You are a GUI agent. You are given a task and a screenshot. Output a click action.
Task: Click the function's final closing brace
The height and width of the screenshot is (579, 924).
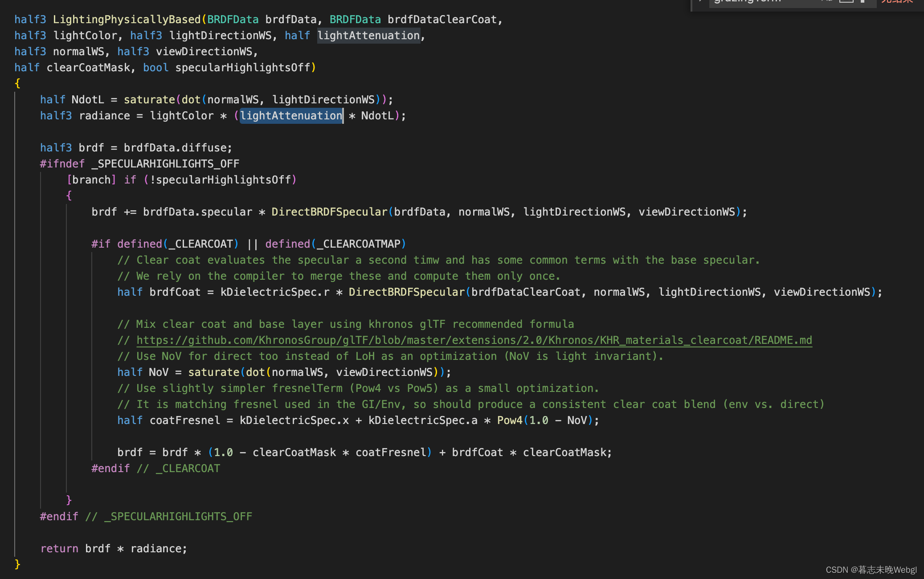point(17,564)
